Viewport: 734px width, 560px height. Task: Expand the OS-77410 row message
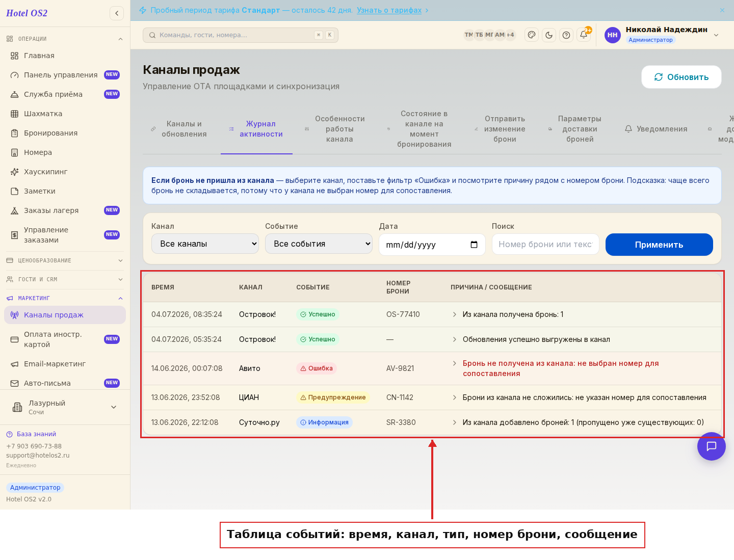454,314
